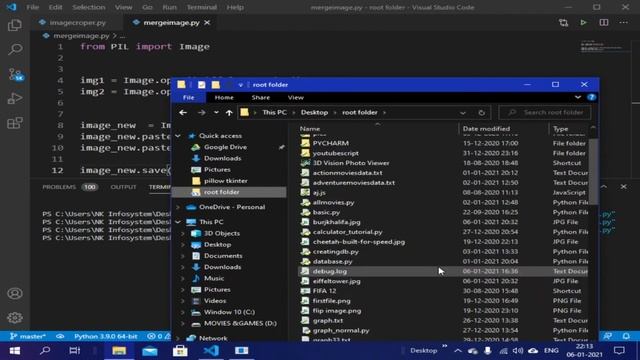Go back in File Explorer

[183, 113]
